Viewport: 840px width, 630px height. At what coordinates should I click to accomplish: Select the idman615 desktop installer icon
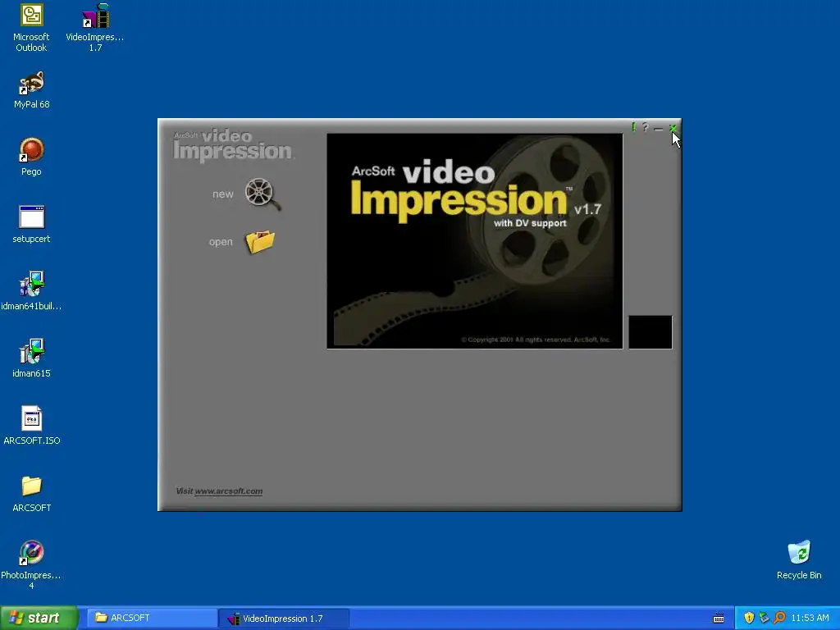tap(31, 358)
